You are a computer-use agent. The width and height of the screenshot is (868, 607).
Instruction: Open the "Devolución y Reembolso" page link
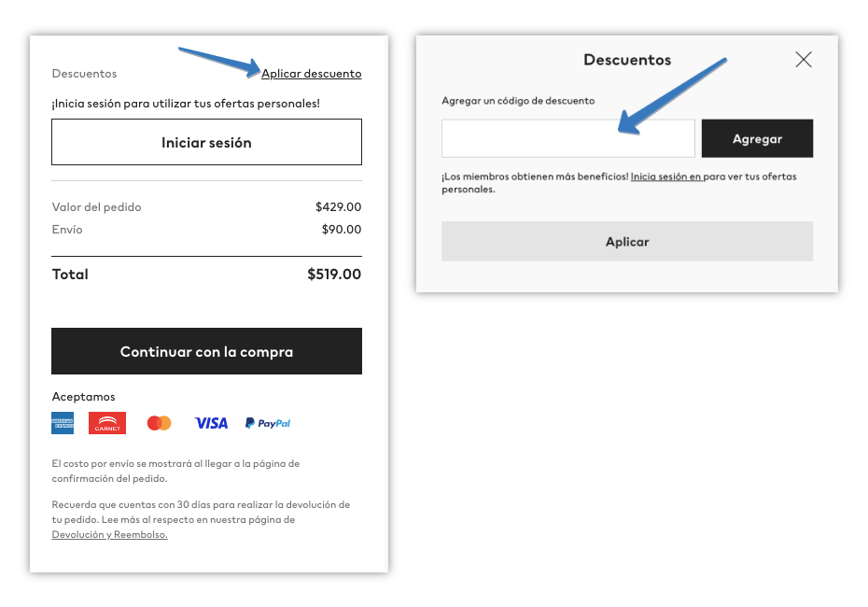[109, 534]
